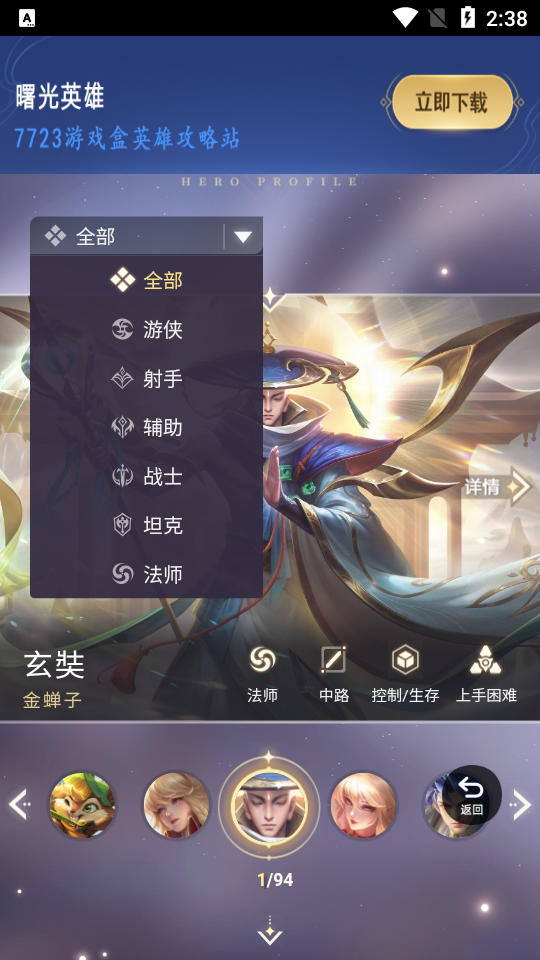
Task: Tap the 控制/生存 cube icon
Action: pos(405,660)
